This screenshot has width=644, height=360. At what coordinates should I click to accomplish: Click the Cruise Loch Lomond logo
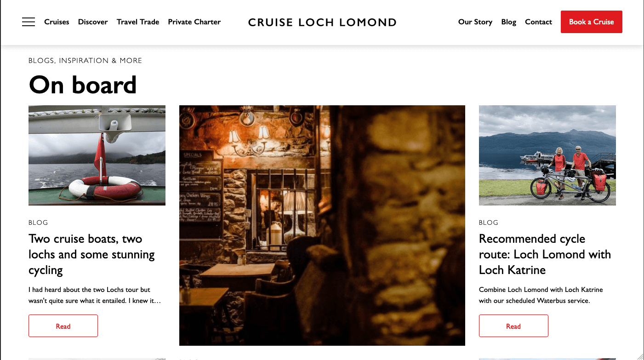click(322, 22)
